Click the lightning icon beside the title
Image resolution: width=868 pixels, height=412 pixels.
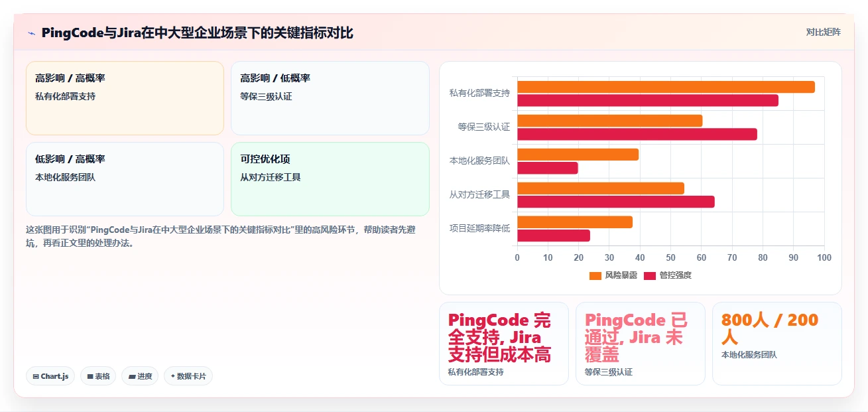coord(31,33)
